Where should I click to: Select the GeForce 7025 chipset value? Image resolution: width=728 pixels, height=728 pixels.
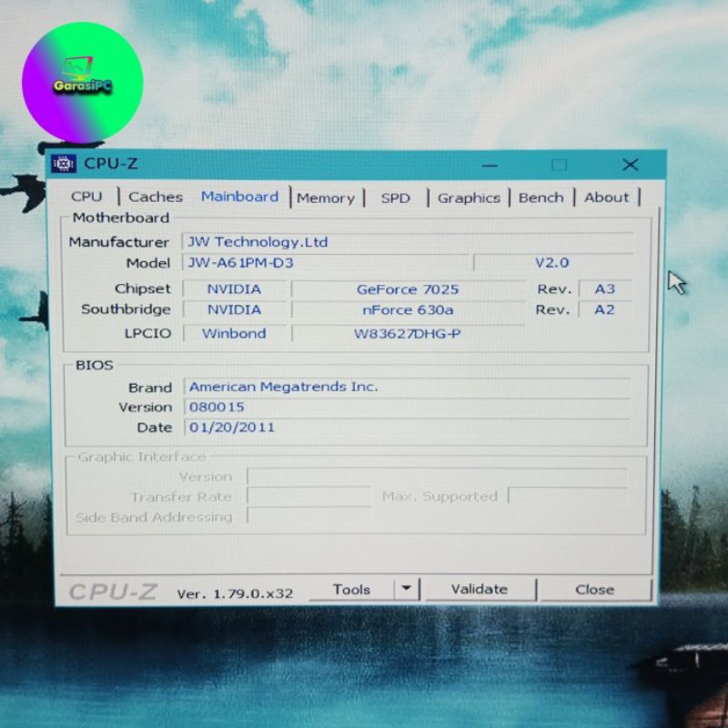(x=408, y=289)
